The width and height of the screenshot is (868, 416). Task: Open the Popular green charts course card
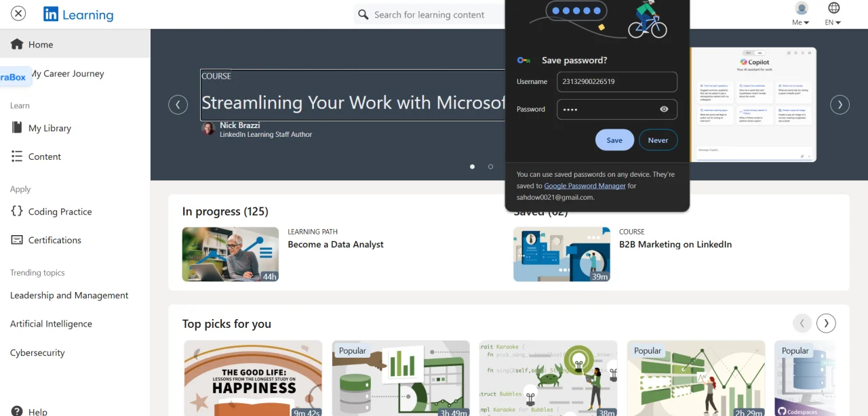point(696,378)
